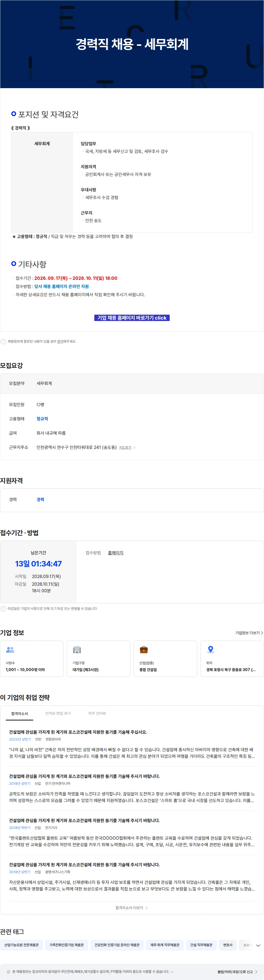Screen dimensions: 264x980
Task: Switch to 인적성·면접 후기 tab
Action: pos(58,713)
